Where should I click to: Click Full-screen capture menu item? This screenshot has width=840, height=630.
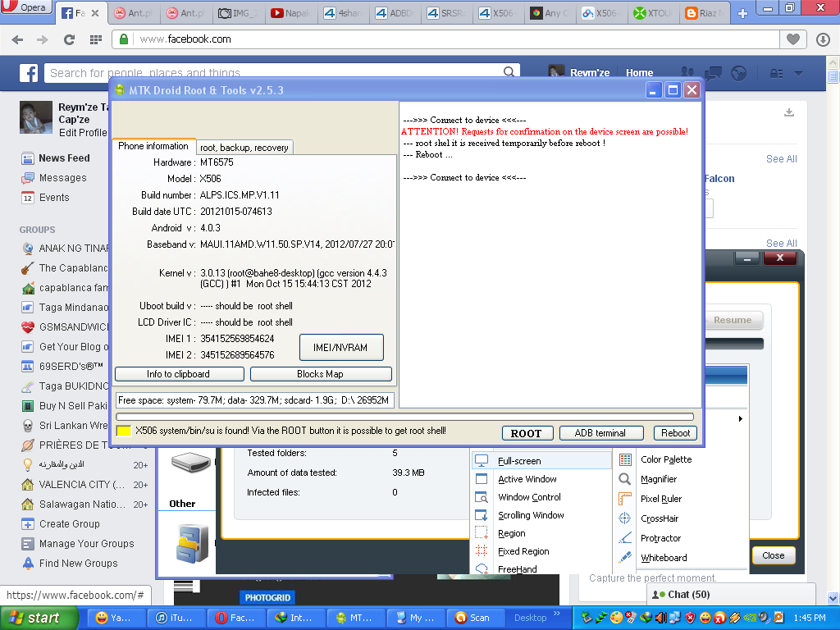[x=519, y=461]
